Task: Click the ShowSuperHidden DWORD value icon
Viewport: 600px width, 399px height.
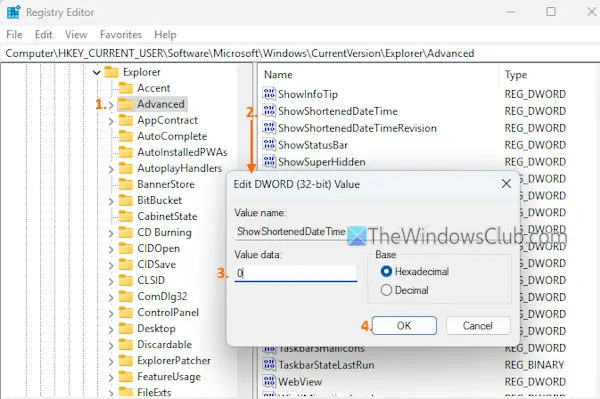Action: 269,161
